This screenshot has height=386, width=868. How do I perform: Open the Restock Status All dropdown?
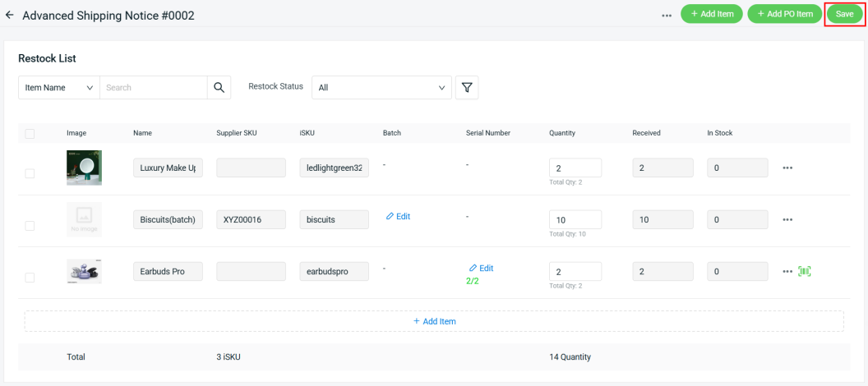point(381,88)
